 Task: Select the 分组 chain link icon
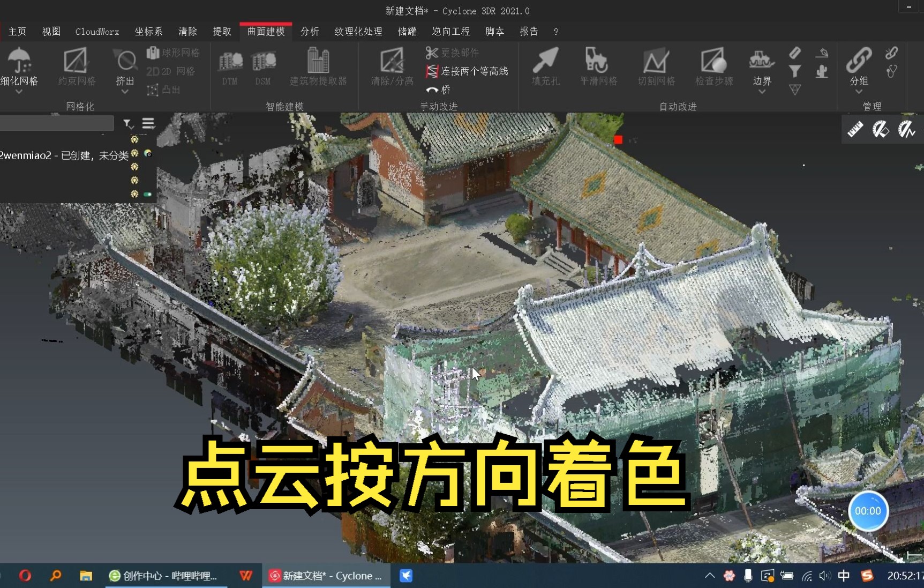click(x=859, y=60)
